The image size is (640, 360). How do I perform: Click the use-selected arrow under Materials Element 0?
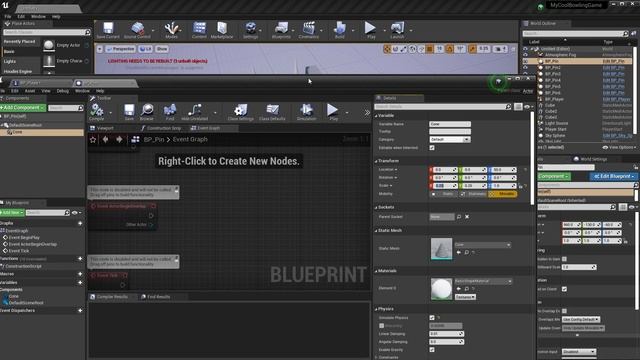[459, 289]
